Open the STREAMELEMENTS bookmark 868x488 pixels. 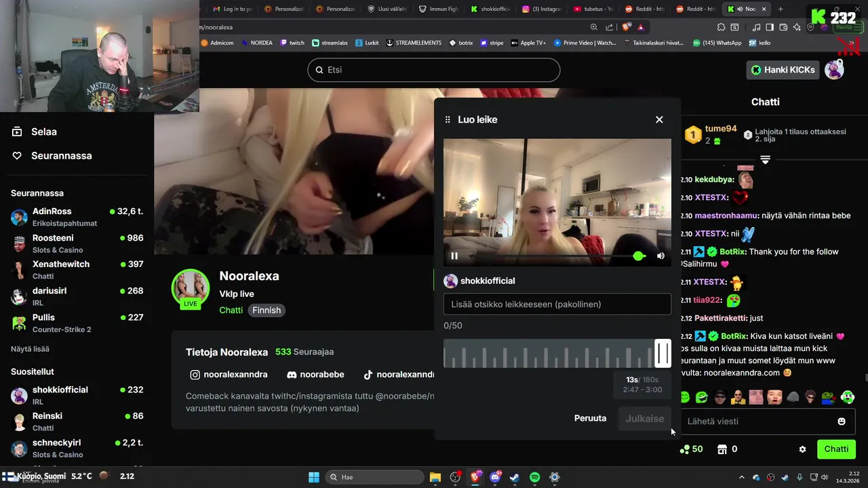(414, 43)
